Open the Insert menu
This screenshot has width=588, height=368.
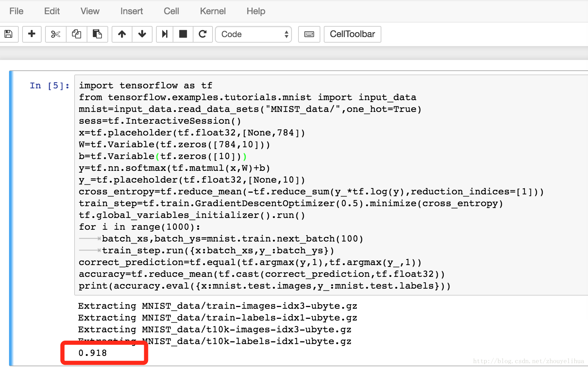(131, 11)
